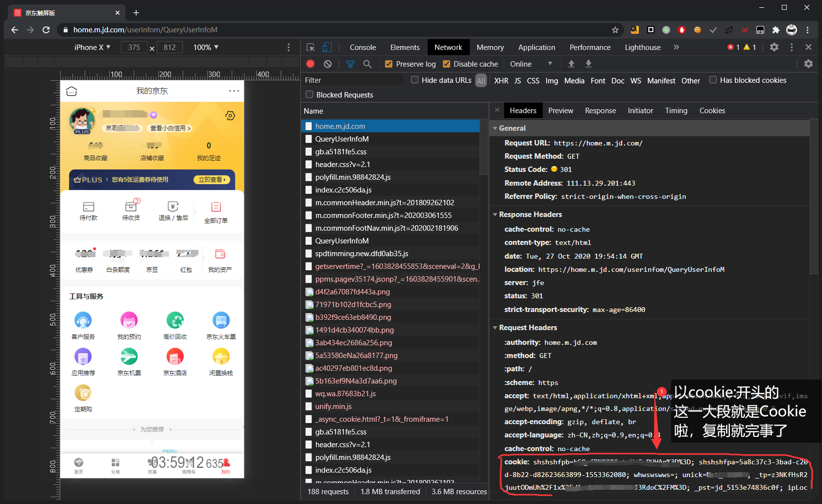Open Network panel settings gear
Screen dimensions: 822x504
(808, 64)
